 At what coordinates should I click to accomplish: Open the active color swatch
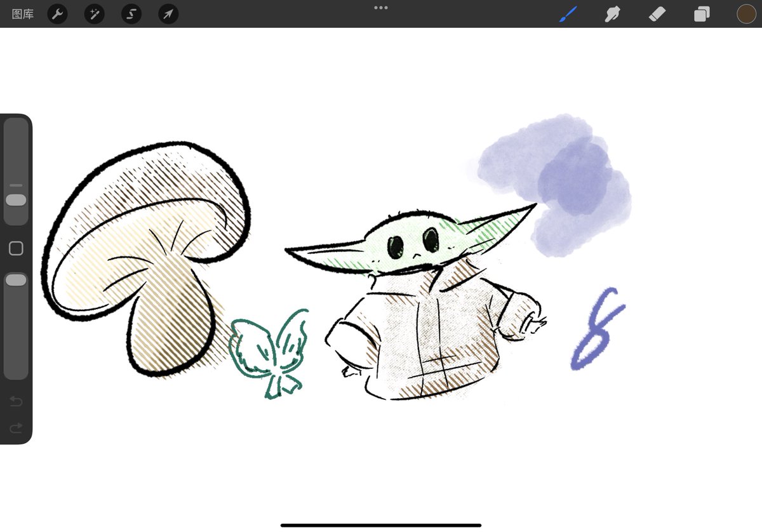(746, 13)
